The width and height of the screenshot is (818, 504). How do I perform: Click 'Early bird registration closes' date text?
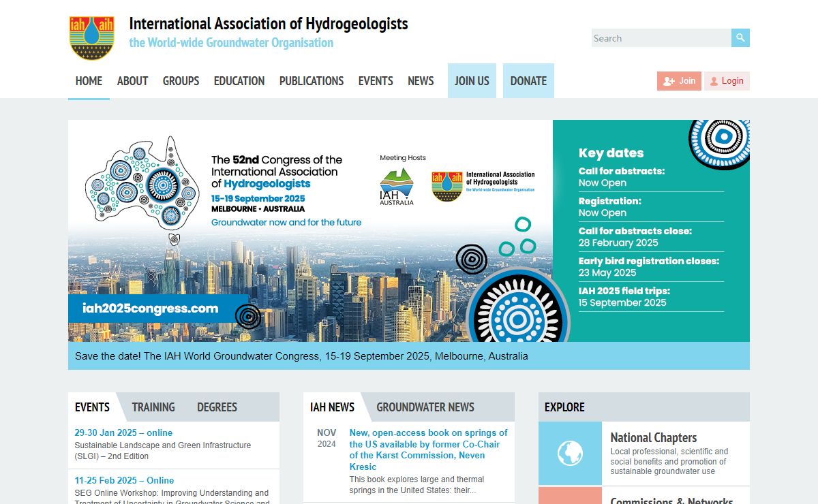(x=649, y=267)
